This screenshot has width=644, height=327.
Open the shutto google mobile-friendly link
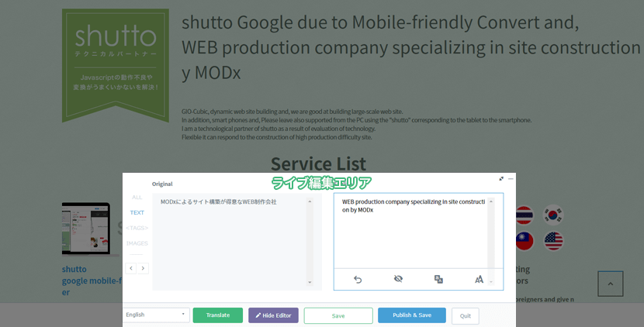coord(92,281)
